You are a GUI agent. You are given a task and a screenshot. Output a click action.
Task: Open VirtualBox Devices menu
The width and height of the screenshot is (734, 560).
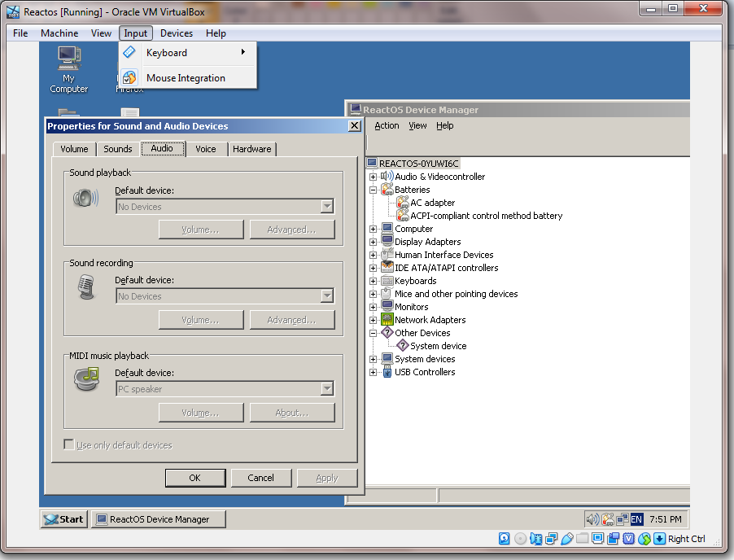[177, 33]
